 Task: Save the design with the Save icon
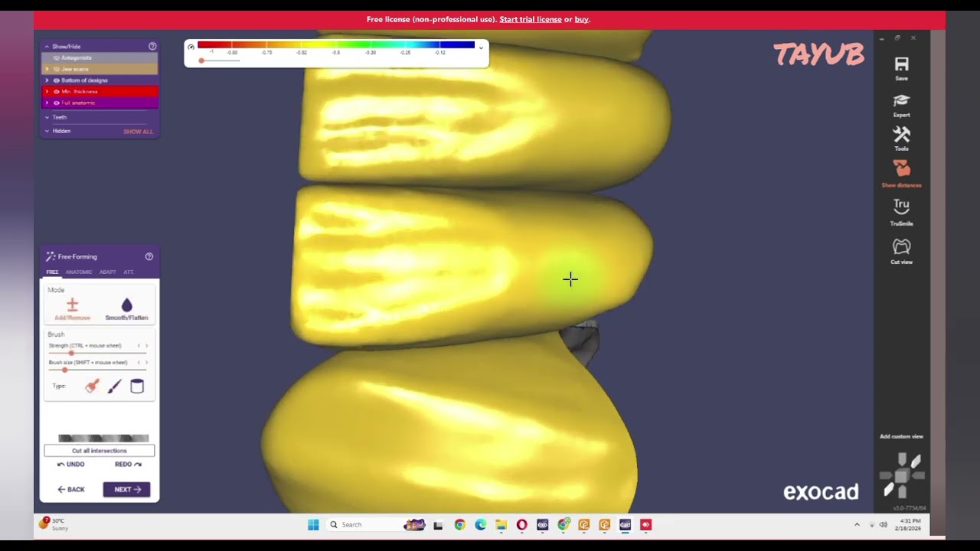coord(901,67)
